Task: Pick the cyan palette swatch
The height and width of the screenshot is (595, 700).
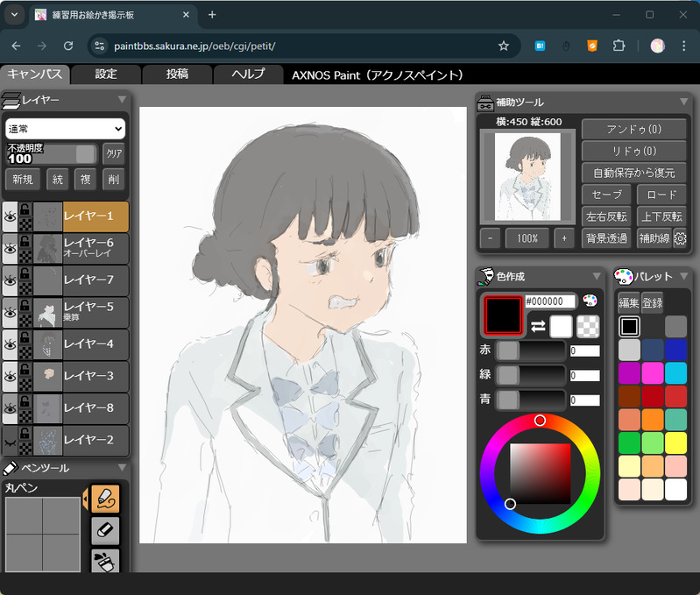Action: (675, 373)
